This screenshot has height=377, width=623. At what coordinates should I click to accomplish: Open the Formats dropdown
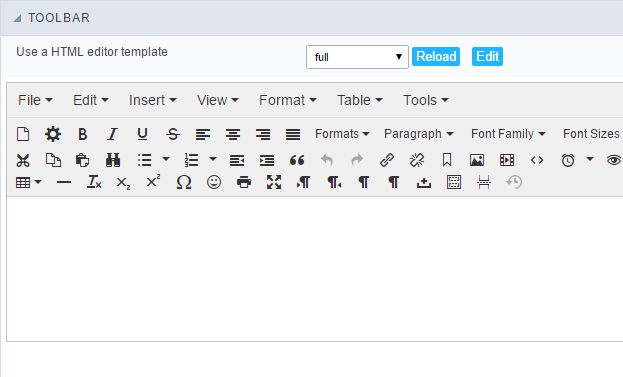pyautogui.click(x=342, y=134)
